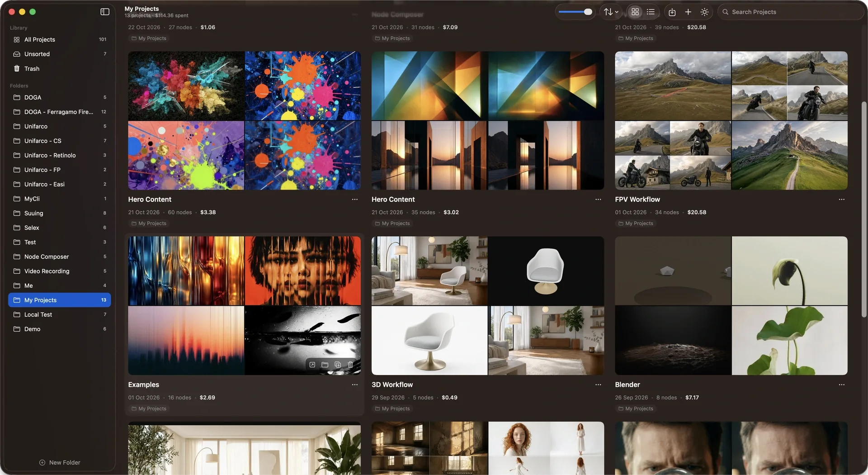Screen dimensions: 868x475
Task: Open more options for Examples project
Action: pyautogui.click(x=354, y=385)
